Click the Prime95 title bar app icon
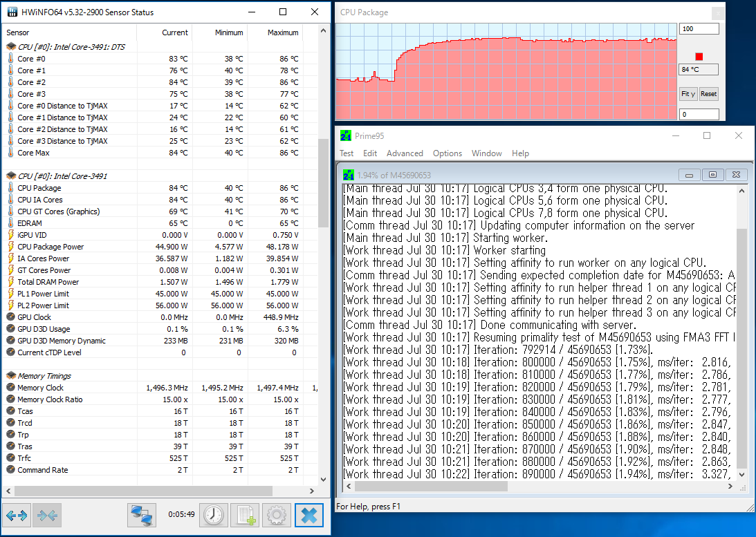 coord(346,136)
